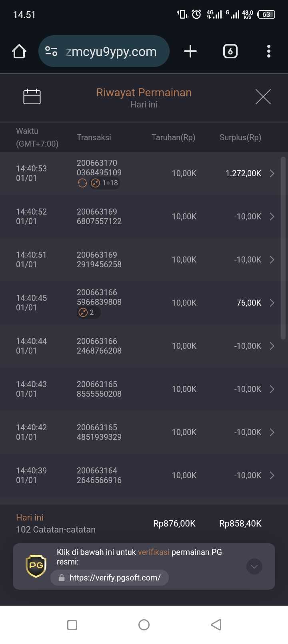Close the Riwayat Permainan panel
This screenshot has width=288, height=644.
click(x=263, y=97)
